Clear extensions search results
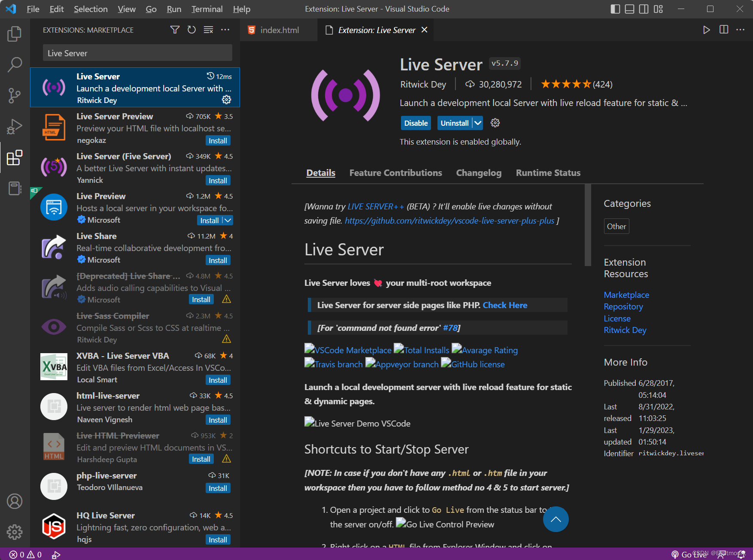 (208, 30)
